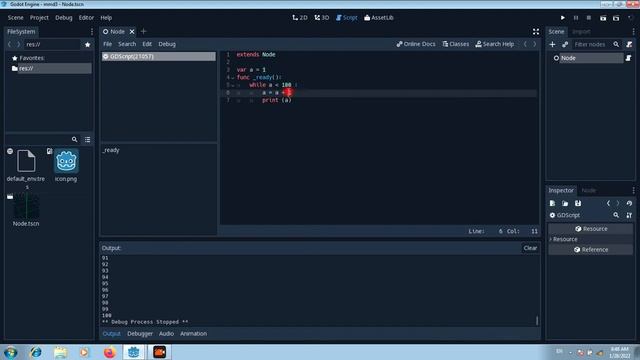Viewport: 640px width, 360px height.
Task: Load resource from disk in Inspector
Action: (565, 203)
